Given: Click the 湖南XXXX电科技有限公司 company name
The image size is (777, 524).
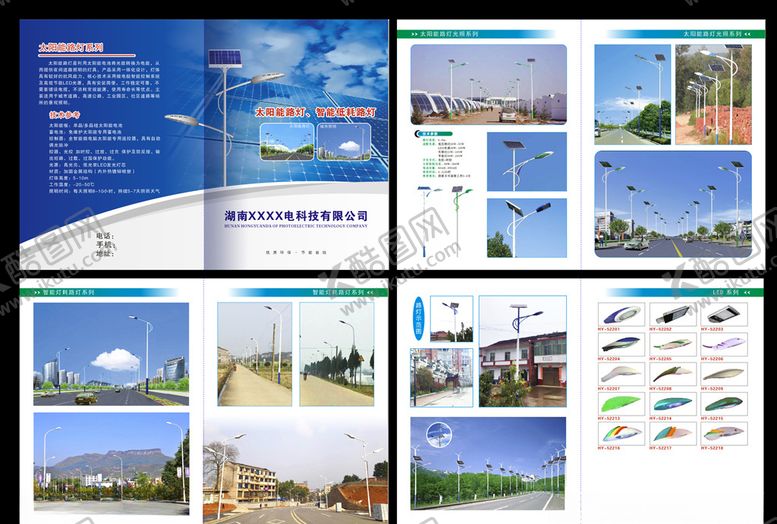Looking at the screenshot, I should click(x=297, y=216).
